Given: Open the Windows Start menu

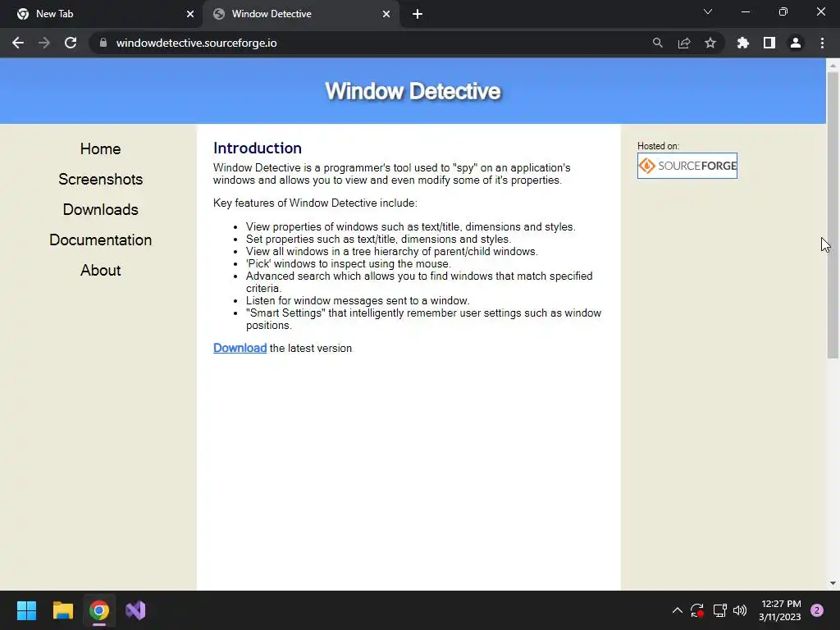Looking at the screenshot, I should tap(26, 610).
